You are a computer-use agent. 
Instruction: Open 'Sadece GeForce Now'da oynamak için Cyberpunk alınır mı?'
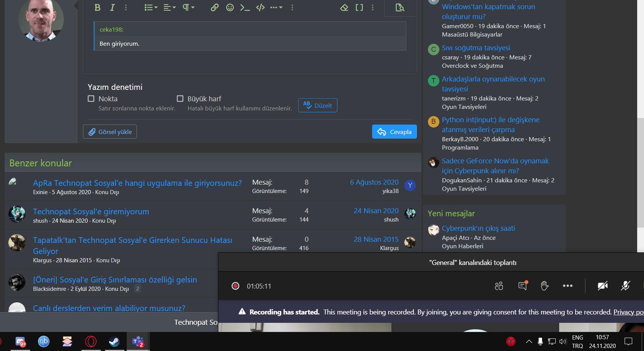pyautogui.click(x=495, y=166)
